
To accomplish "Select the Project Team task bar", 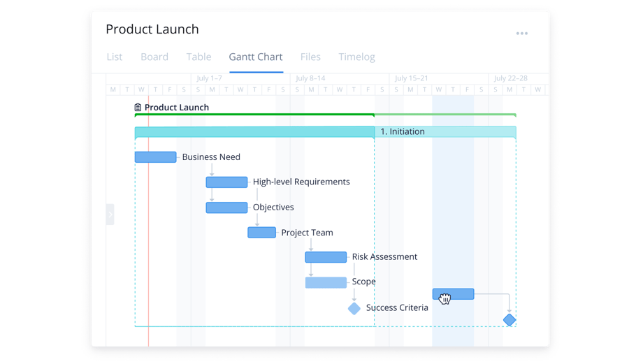I will [x=261, y=233].
